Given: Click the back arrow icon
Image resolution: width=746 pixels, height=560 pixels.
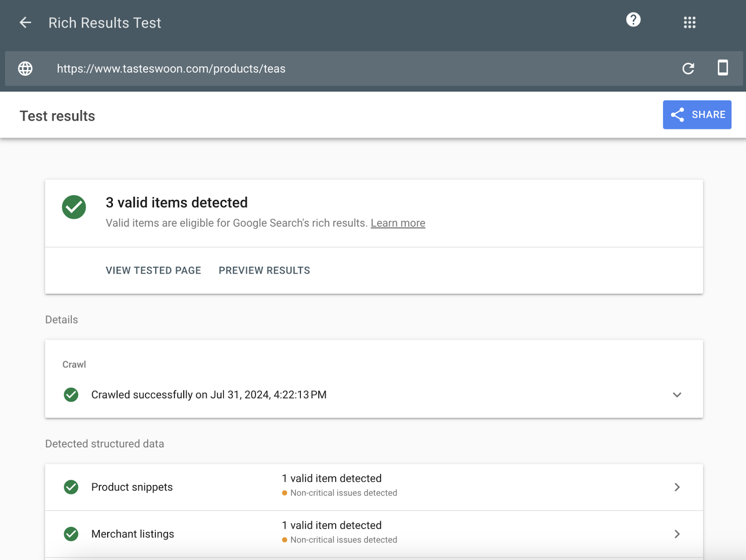Looking at the screenshot, I should click(x=25, y=22).
